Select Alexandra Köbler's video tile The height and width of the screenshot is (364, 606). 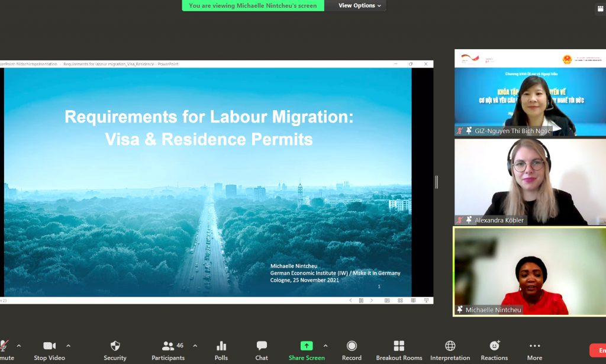click(530, 182)
